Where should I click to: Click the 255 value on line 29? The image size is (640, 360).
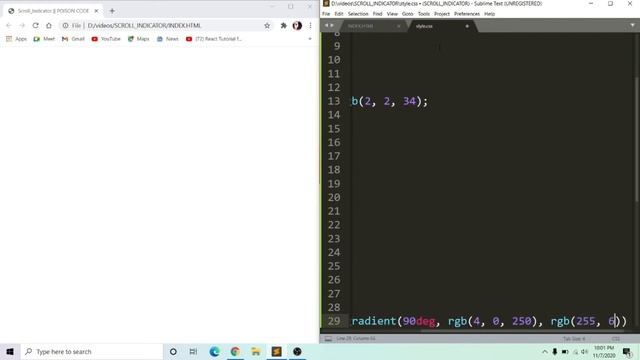(586, 321)
